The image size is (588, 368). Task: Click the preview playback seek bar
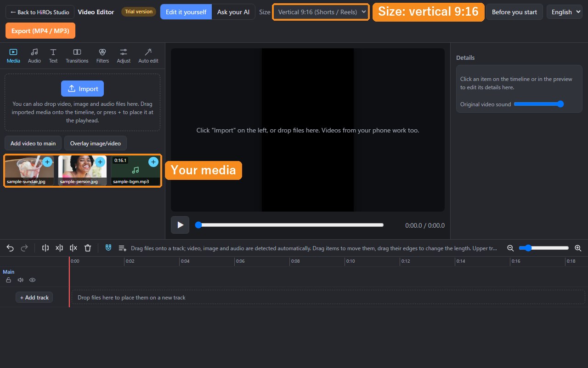point(289,225)
